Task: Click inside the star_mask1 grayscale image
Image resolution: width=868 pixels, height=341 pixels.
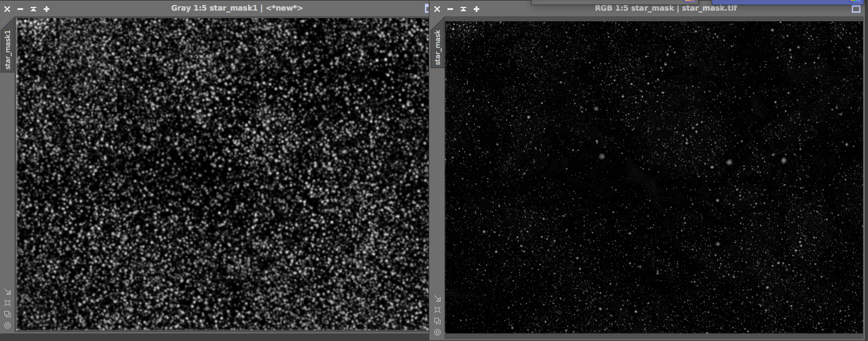Action: pos(222,173)
